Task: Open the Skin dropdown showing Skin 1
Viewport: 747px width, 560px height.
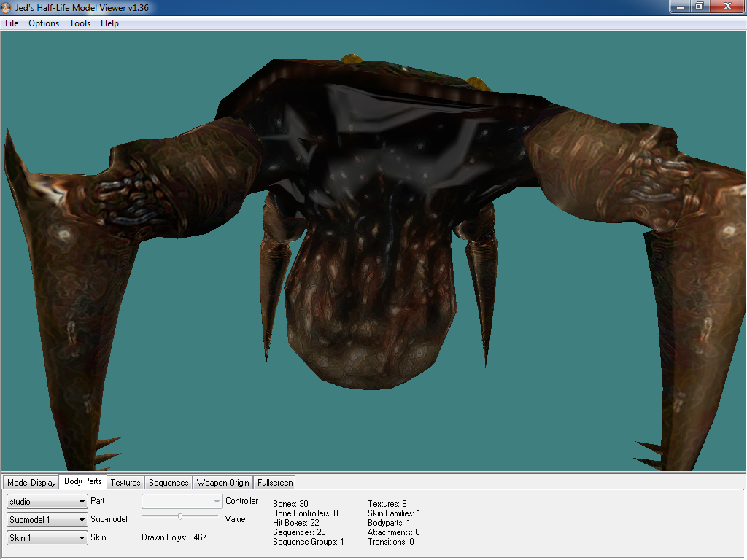Action: click(x=47, y=538)
